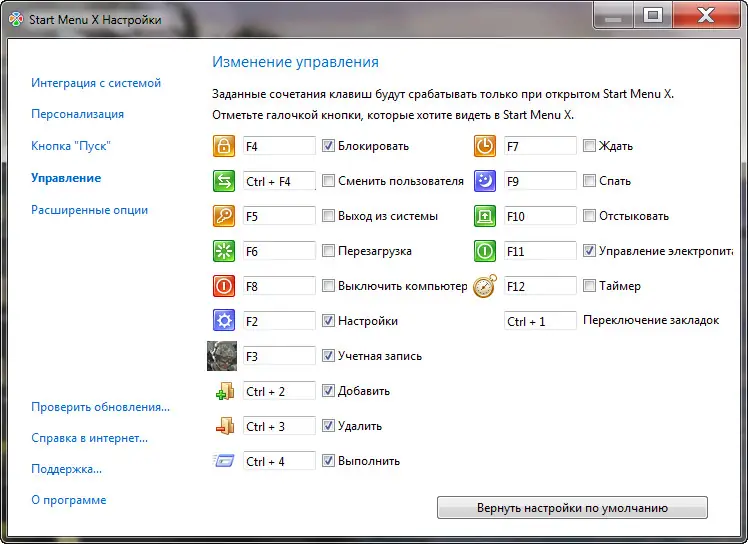The width and height of the screenshot is (748, 544).
Task: Click the Run command icon
Action: click(x=224, y=461)
